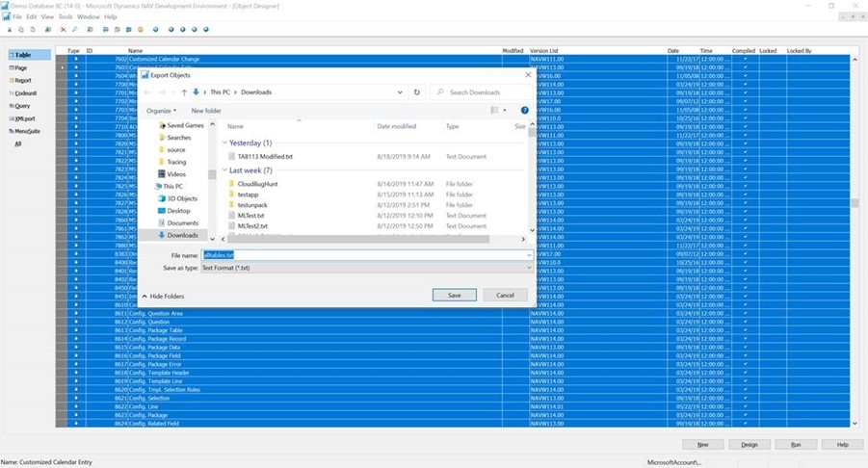Click the red X Delete toolbar icon

(x=63, y=29)
